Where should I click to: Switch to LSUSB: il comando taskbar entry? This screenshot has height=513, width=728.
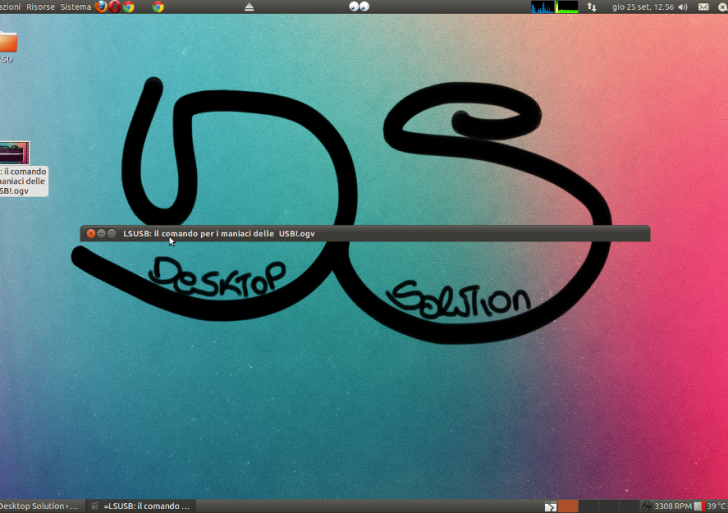coord(141,506)
